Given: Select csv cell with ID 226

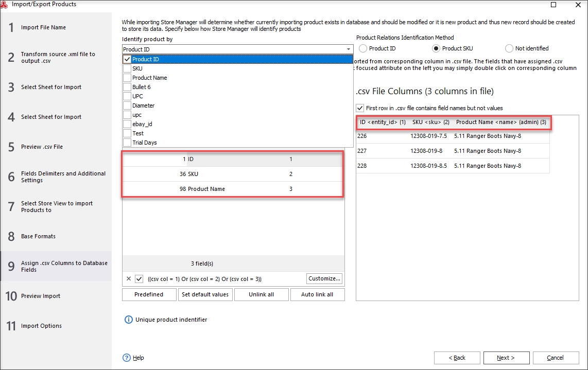Looking at the screenshot, I should (383, 136).
